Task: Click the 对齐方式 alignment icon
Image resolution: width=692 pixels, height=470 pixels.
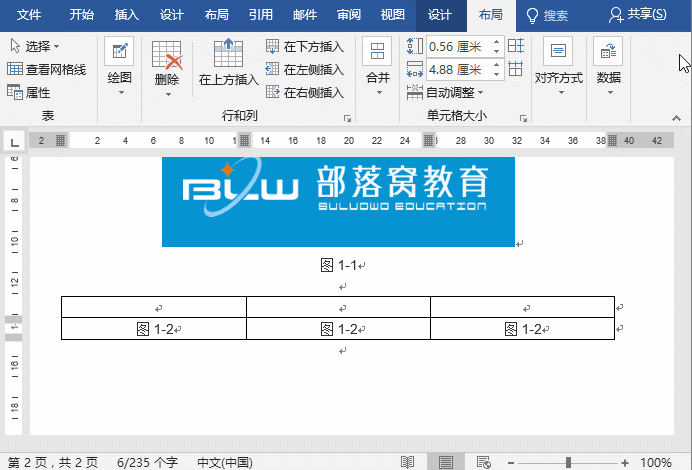Action: point(558,51)
